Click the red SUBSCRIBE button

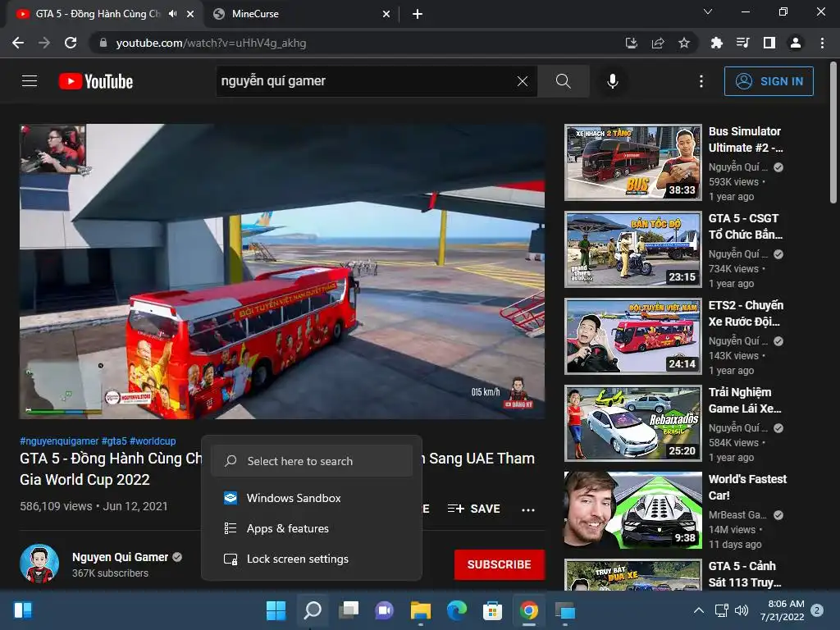(x=500, y=564)
